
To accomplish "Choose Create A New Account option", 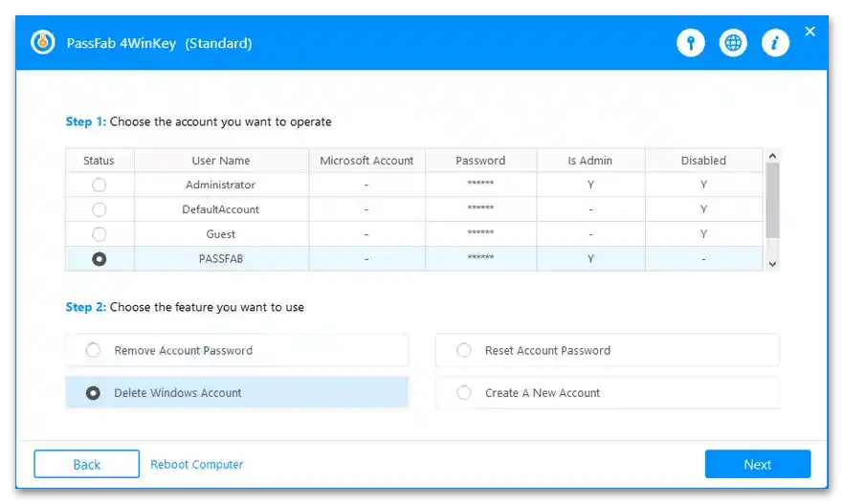I will 608,393.
